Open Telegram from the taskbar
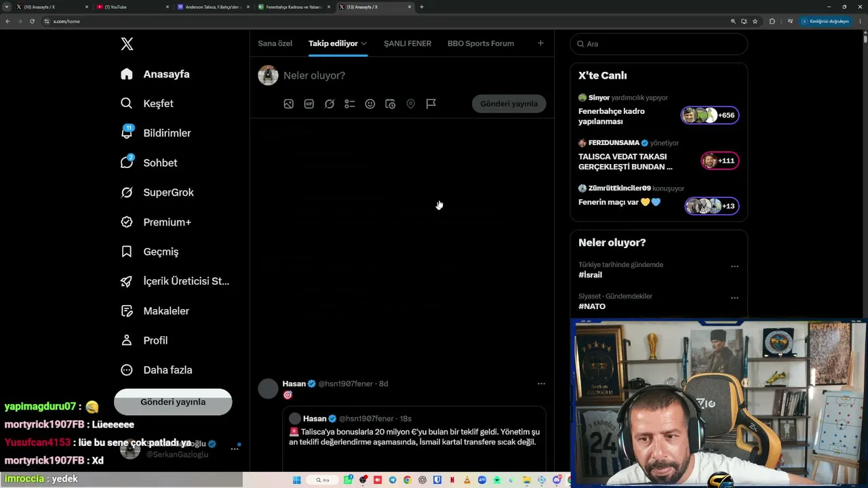The width and height of the screenshot is (868, 488). 393,480
